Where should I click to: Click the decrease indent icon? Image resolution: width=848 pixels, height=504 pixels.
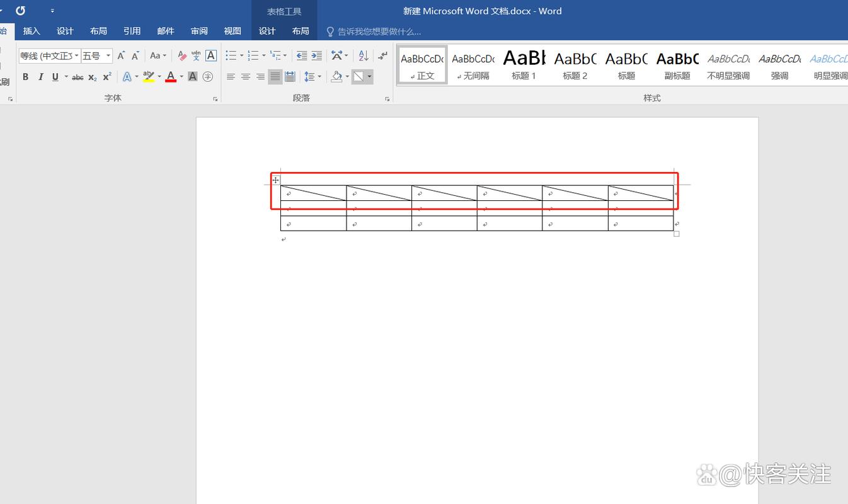pos(302,55)
